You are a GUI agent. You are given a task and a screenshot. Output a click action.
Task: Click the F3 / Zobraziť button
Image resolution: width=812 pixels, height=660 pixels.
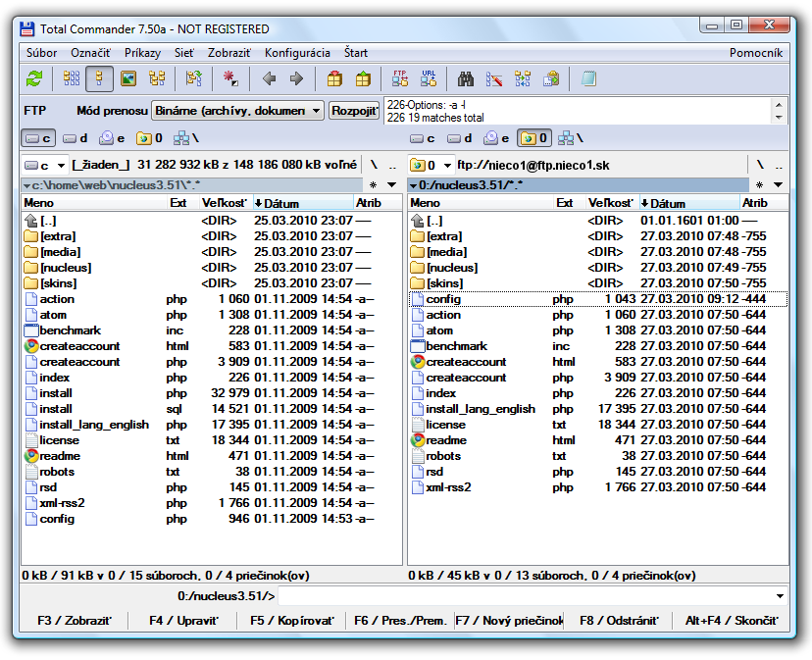pyautogui.click(x=75, y=620)
